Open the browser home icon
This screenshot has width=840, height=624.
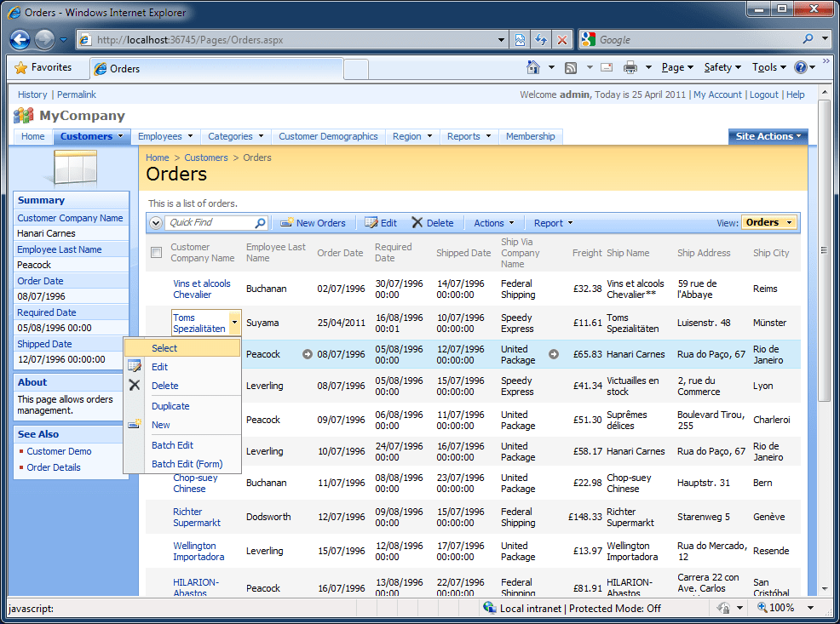click(533, 67)
